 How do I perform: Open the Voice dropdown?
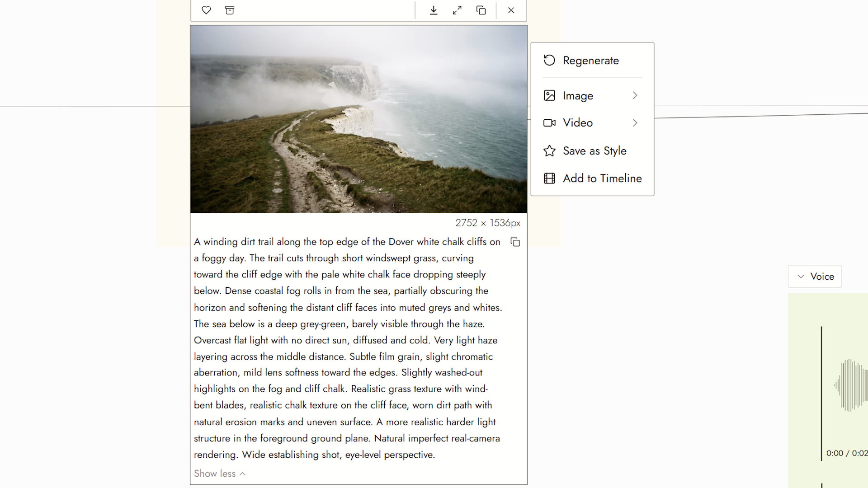[x=815, y=277]
